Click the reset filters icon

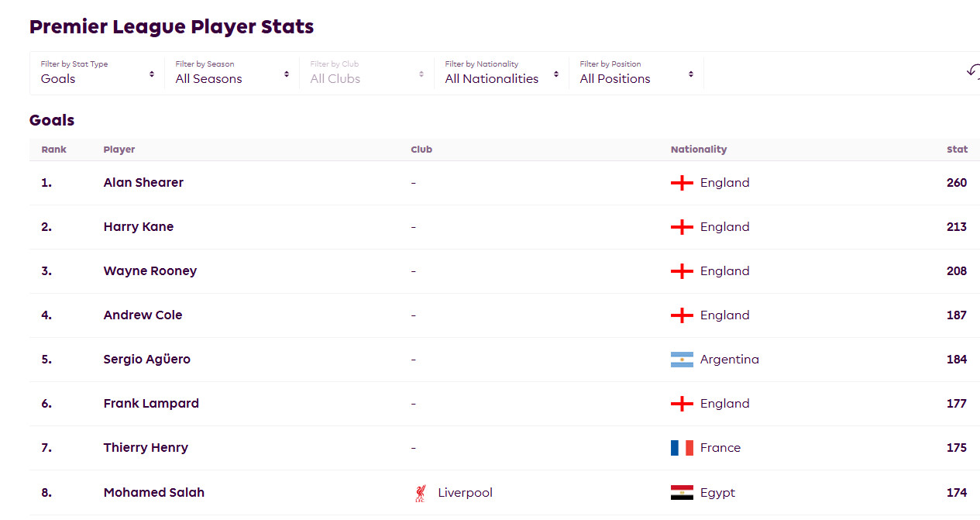coord(973,71)
